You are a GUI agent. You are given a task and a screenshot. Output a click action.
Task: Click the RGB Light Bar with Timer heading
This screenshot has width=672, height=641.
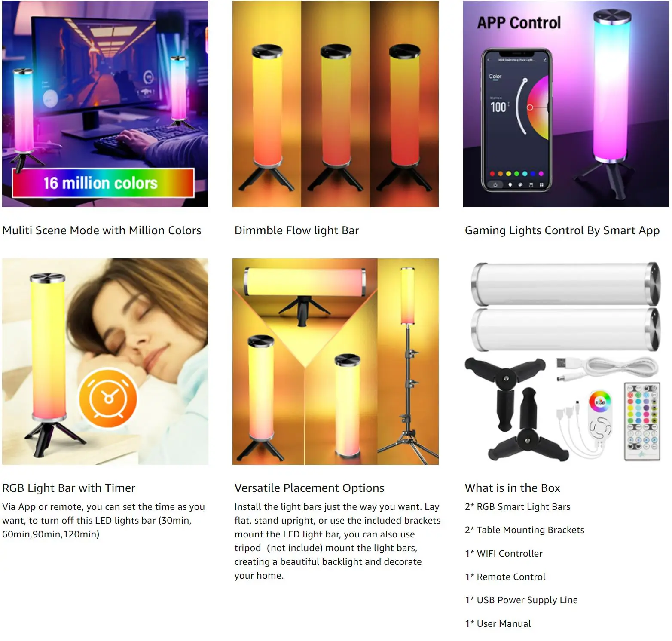69,488
